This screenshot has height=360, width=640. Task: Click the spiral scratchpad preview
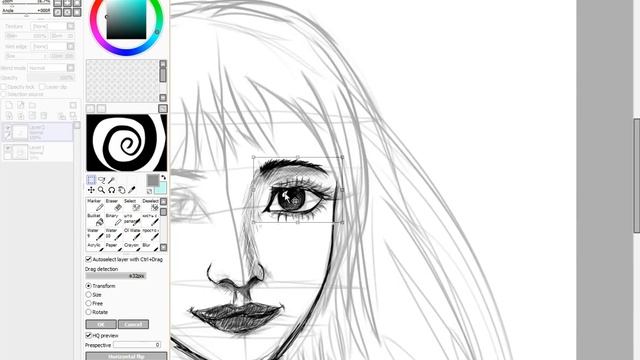point(127,142)
